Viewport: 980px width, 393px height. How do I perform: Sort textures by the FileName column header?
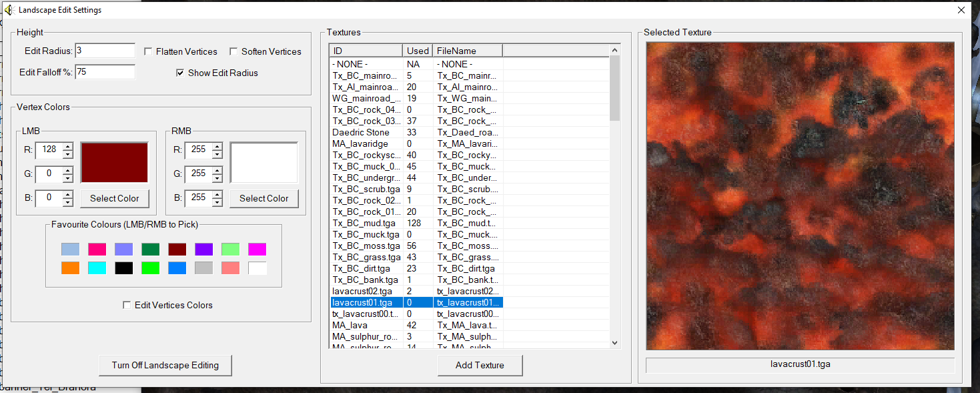tap(468, 51)
